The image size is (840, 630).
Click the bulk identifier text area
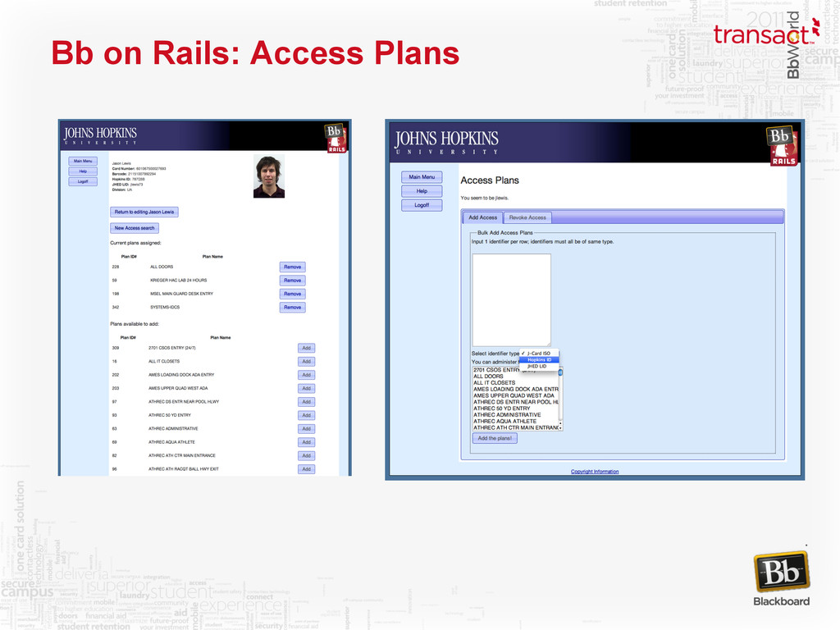pos(511,300)
